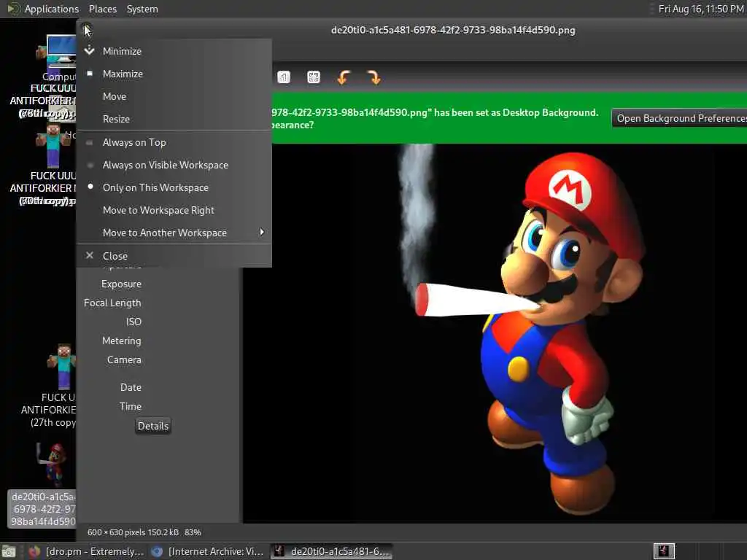Rotate the image counterclockwise

[x=344, y=77]
